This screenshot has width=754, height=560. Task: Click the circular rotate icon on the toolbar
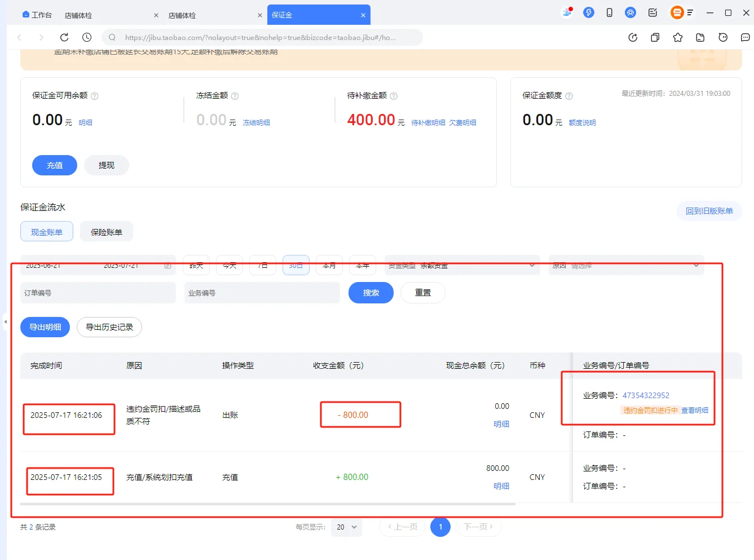633,37
